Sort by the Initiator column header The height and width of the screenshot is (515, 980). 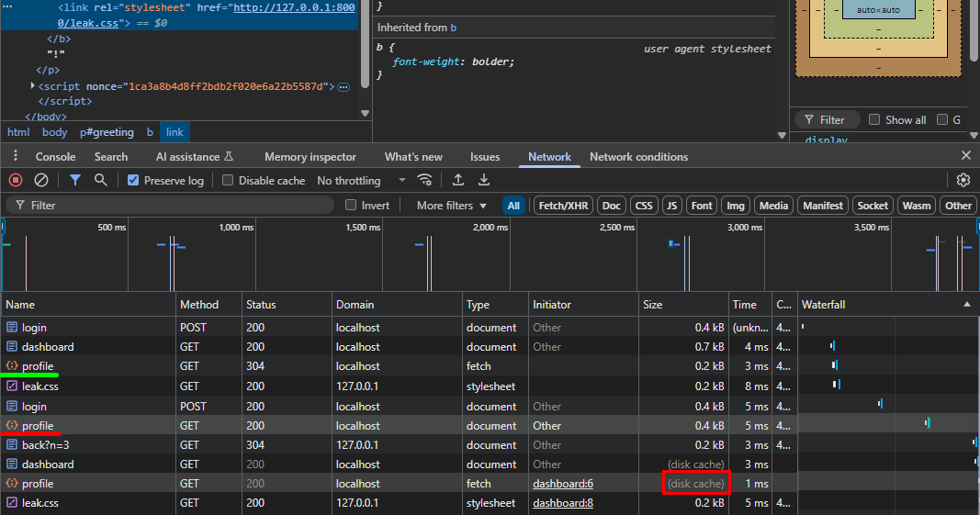(583, 305)
